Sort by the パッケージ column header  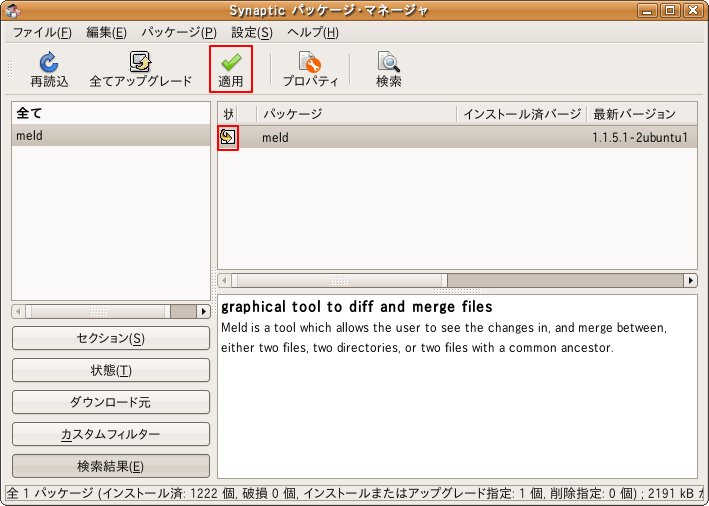[356, 114]
